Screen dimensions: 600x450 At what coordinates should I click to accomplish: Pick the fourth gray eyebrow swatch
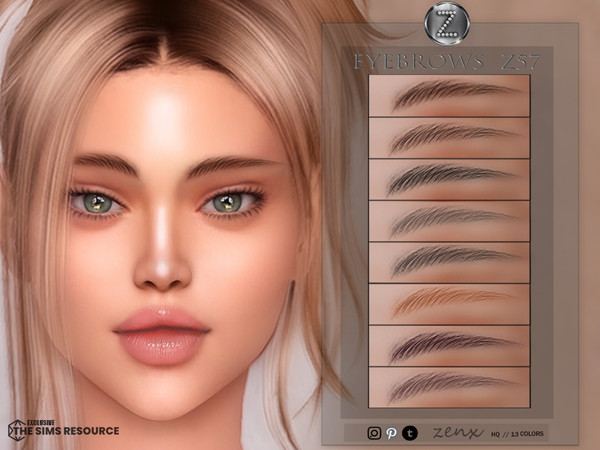tap(449, 221)
